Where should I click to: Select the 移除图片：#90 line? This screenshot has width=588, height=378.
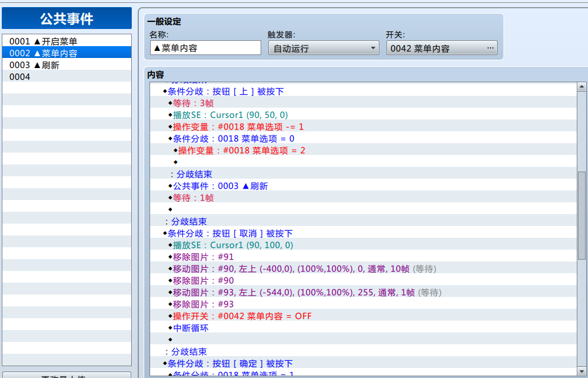(363, 280)
